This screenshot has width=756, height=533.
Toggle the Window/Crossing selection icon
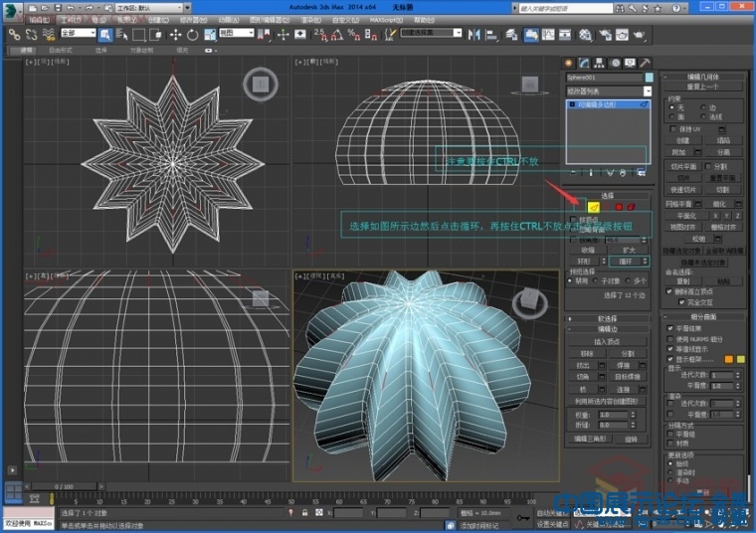155,35
